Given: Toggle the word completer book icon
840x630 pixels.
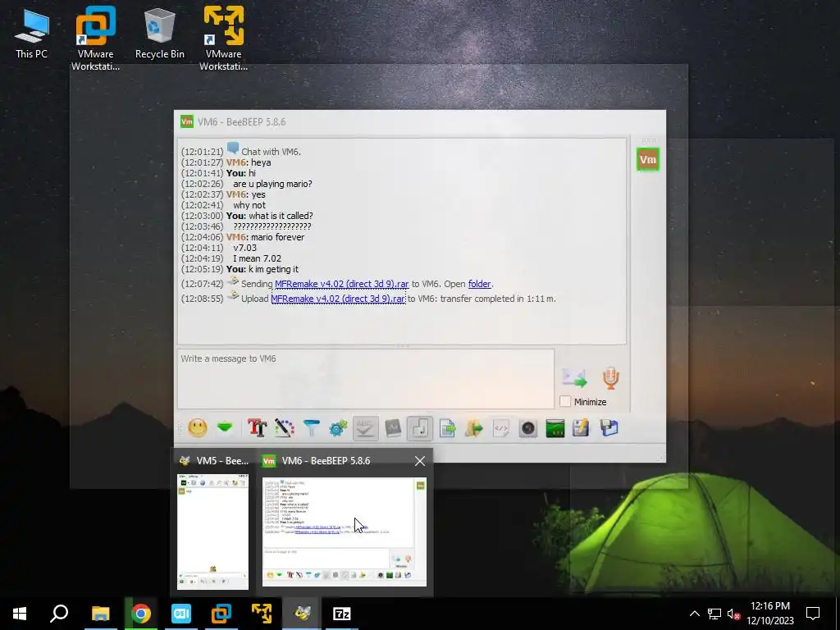Looking at the screenshot, I should click(393, 428).
